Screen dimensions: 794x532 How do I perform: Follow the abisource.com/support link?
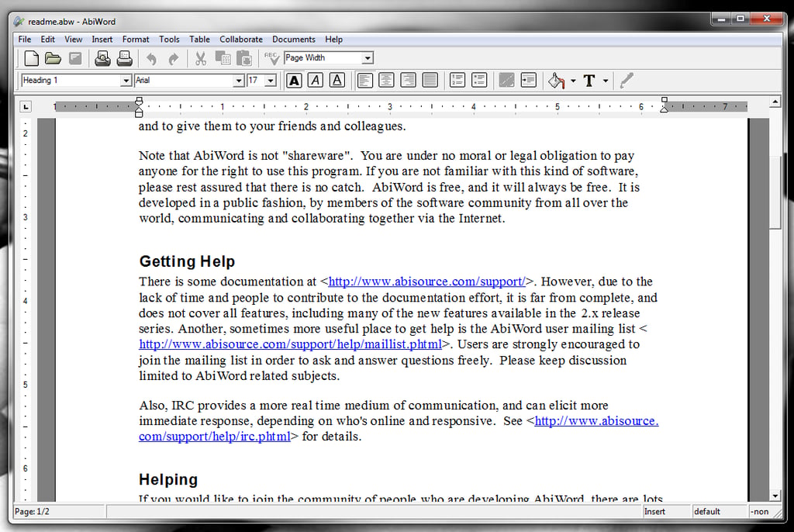pyautogui.click(x=427, y=282)
